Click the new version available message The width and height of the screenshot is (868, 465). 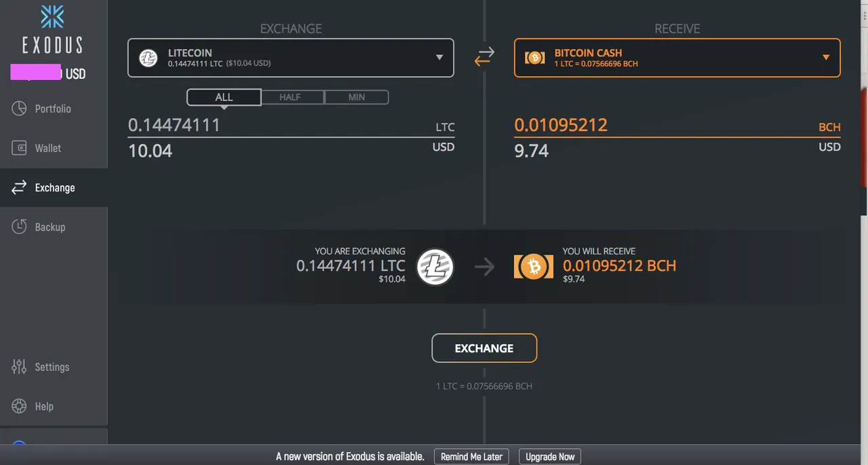point(350,457)
